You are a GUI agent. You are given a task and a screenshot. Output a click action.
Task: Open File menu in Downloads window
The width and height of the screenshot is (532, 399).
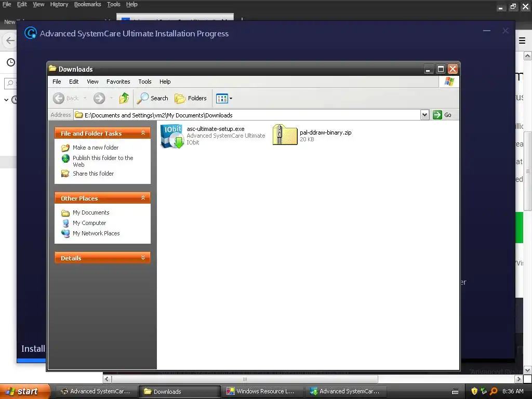tap(57, 82)
